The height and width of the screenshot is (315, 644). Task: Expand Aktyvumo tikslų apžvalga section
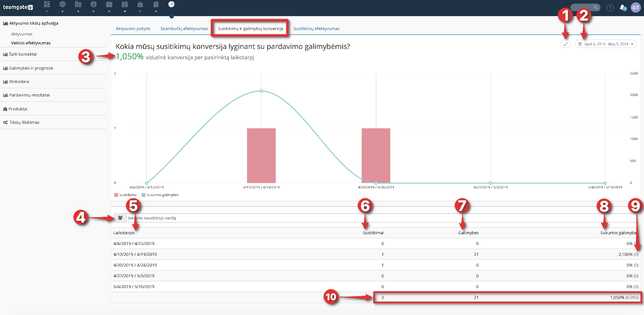tap(31, 23)
